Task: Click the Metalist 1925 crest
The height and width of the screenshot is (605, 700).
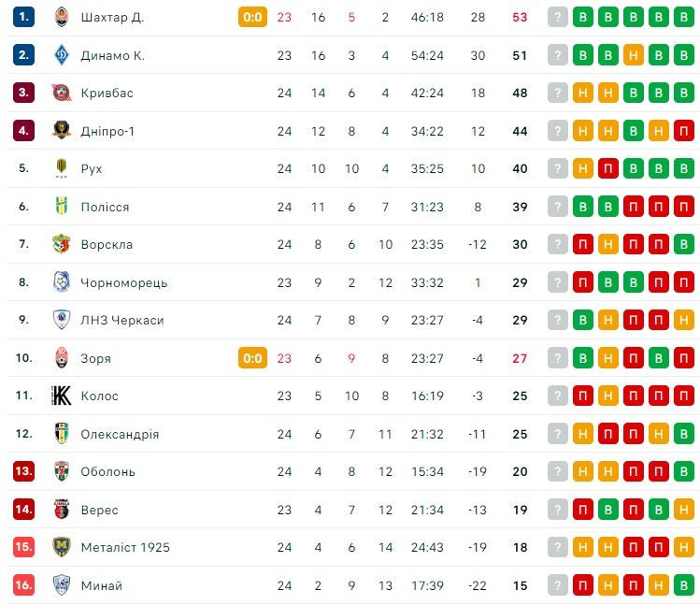Action: [x=62, y=547]
